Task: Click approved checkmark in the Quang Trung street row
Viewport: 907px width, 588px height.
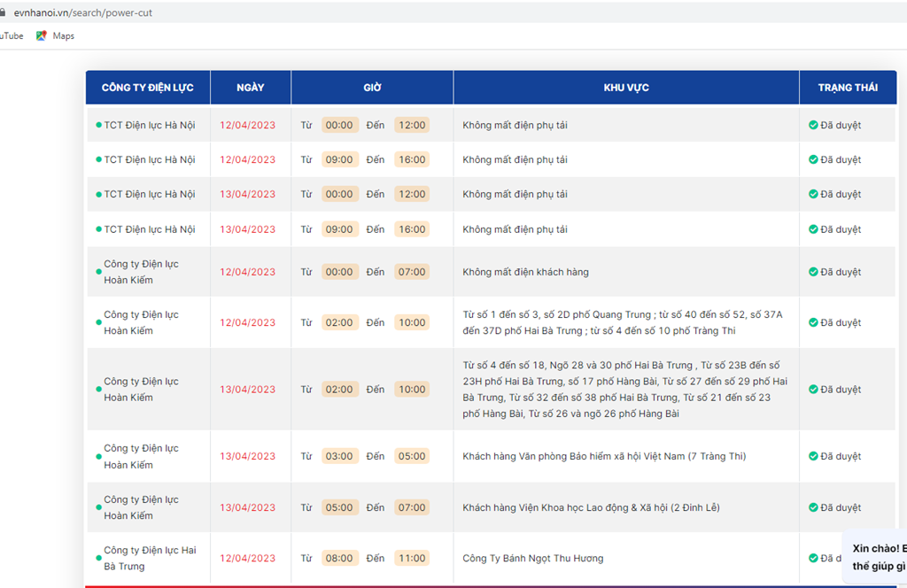Action: coord(813,322)
